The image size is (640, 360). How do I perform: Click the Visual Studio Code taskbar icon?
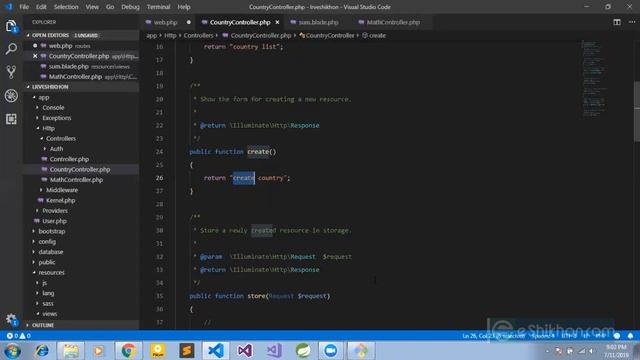[x=216, y=351]
